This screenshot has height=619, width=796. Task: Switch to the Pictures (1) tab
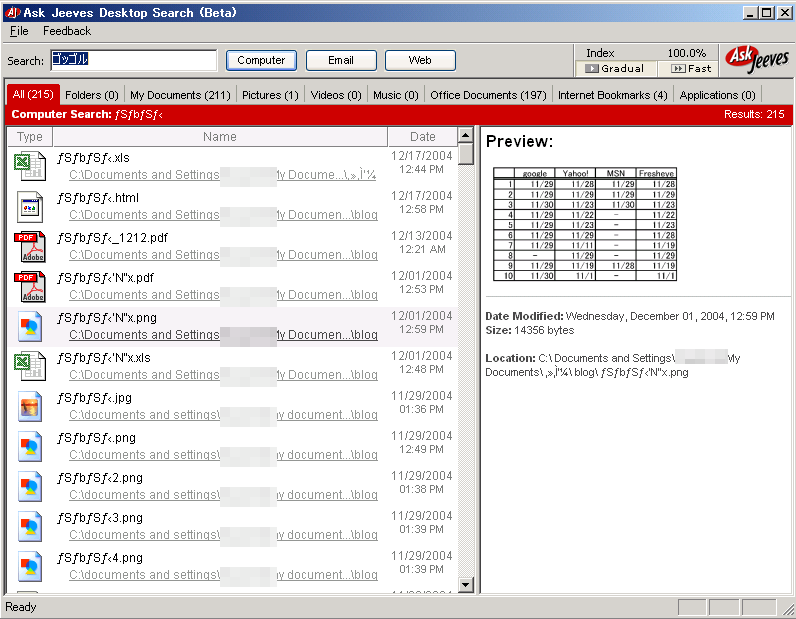tap(270, 95)
